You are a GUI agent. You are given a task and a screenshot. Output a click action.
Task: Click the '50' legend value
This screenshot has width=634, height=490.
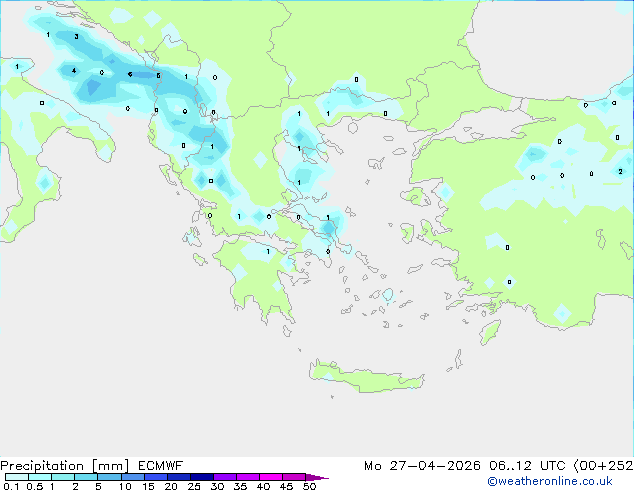pyautogui.click(x=309, y=486)
